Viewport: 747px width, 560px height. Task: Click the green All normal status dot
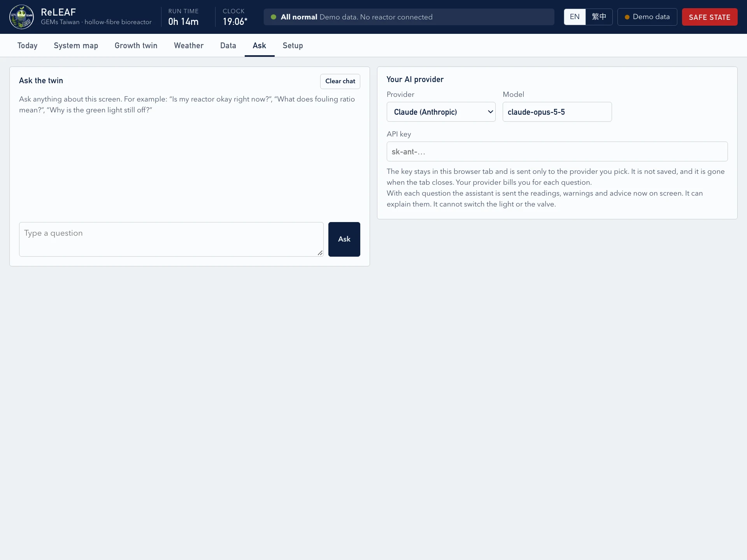click(274, 17)
